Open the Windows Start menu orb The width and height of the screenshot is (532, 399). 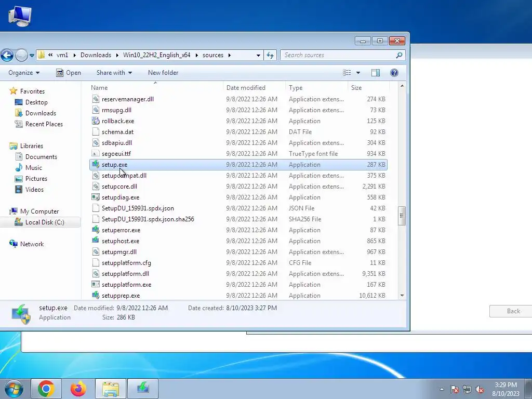14,389
